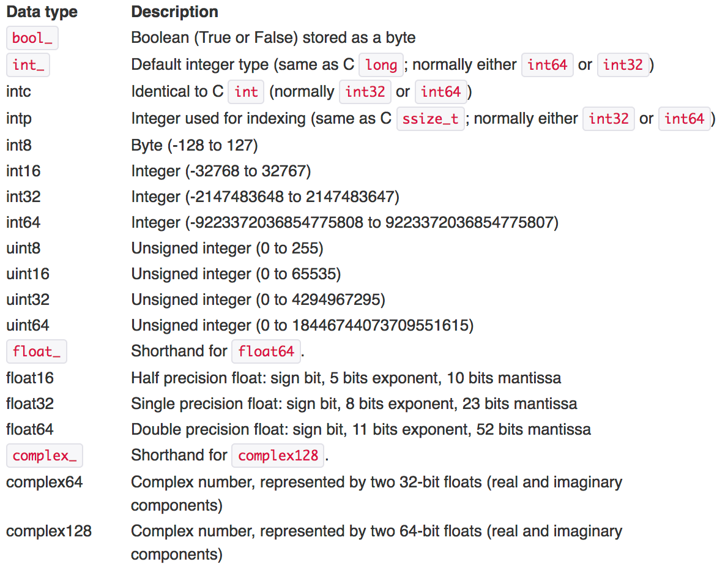Click the intp row label
Viewport: 728px width, 578px height.
(x=18, y=119)
